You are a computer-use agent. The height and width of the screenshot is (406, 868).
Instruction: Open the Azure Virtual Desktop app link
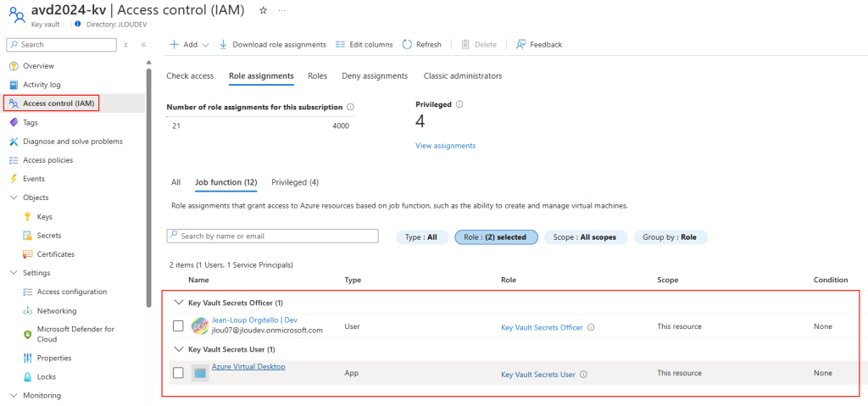[248, 366]
